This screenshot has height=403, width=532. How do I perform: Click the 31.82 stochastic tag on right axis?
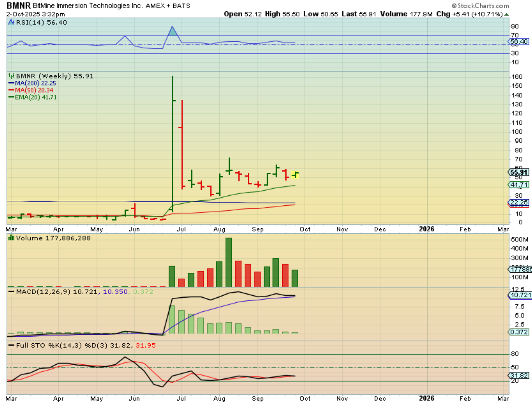coord(518,375)
